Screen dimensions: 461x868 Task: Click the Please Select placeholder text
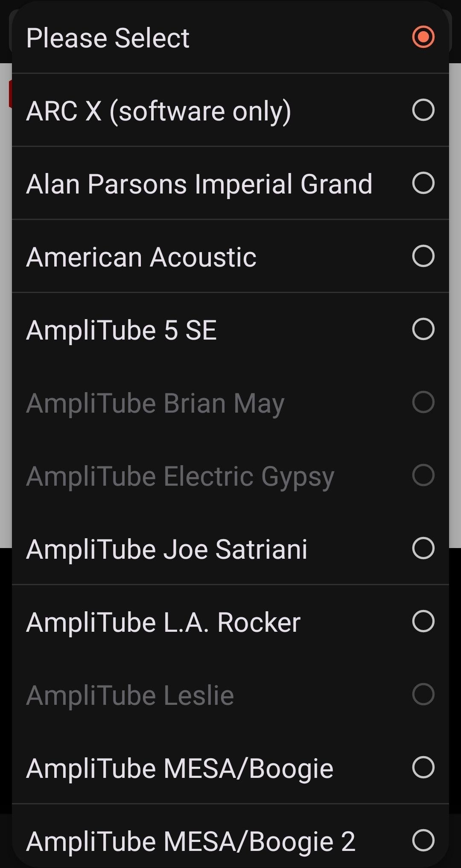pyautogui.click(x=108, y=38)
